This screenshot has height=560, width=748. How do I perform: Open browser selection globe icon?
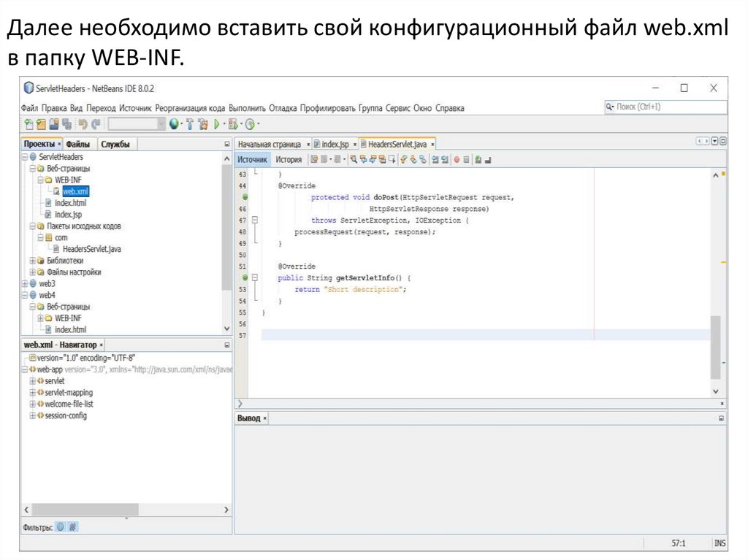(175, 124)
